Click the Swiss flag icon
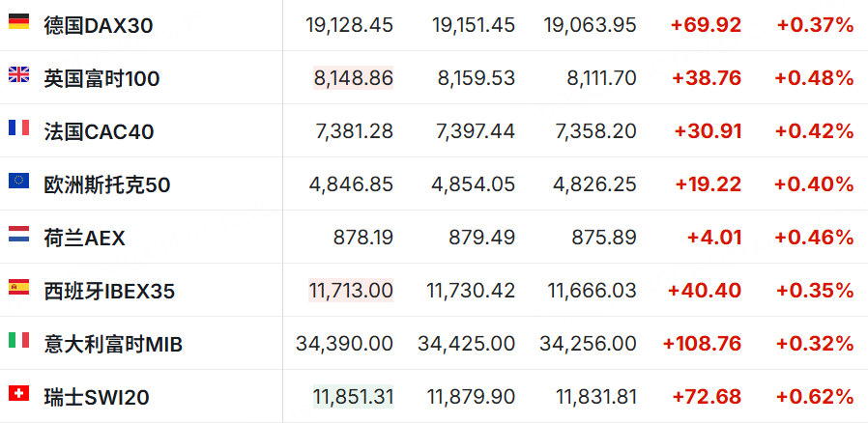 [x=18, y=393]
